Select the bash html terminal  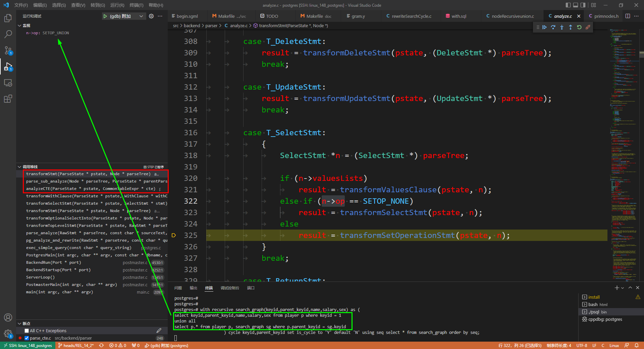[x=611, y=304]
